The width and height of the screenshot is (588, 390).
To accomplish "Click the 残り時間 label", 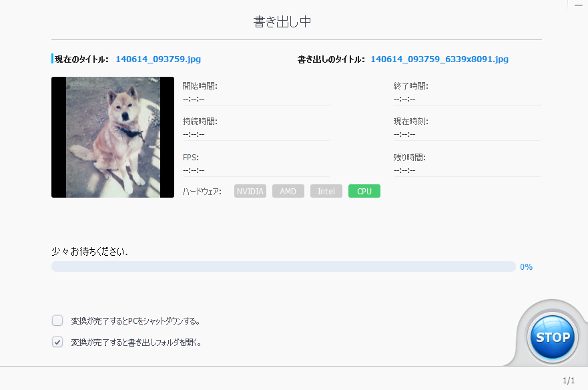I will (409, 158).
